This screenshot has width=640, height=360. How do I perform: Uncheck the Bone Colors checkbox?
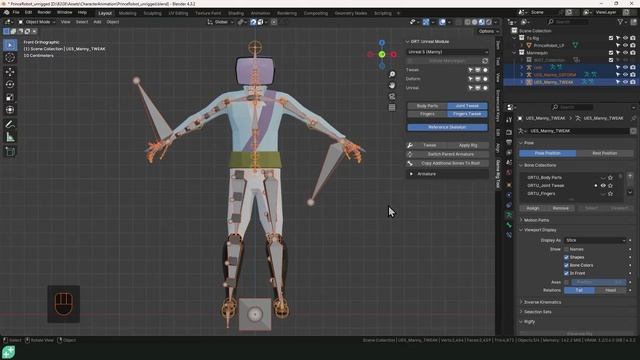click(566, 265)
